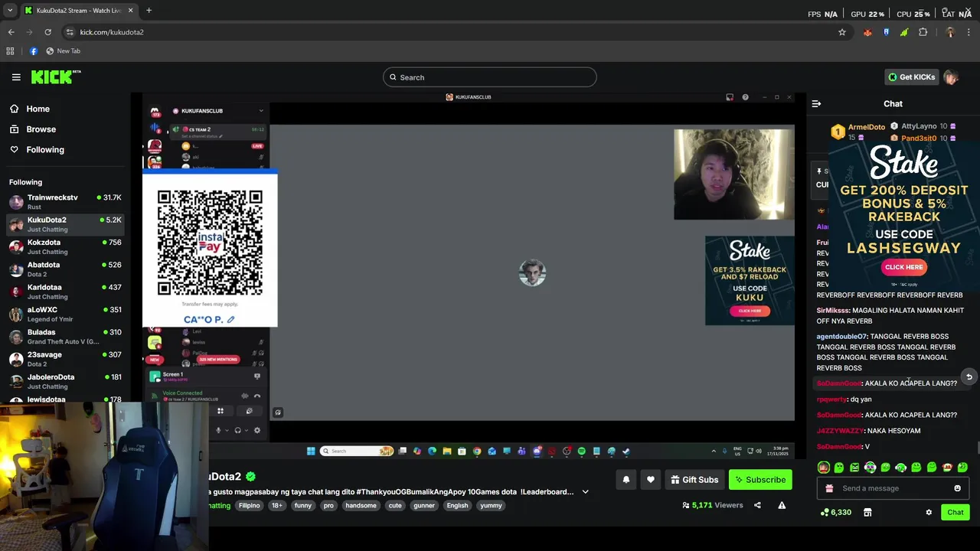
Task: Open the channel points store icon
Action: click(x=867, y=513)
